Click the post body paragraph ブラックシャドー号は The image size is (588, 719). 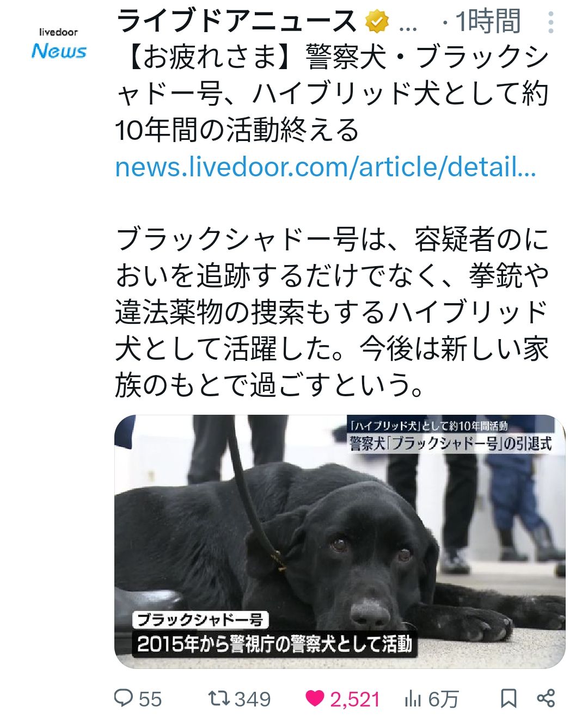(x=332, y=312)
